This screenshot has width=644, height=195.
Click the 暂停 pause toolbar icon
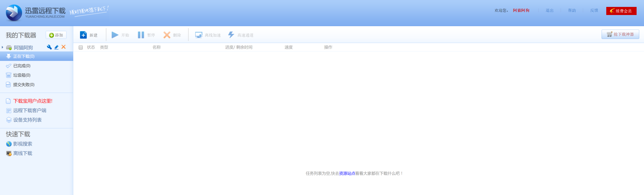tap(141, 35)
